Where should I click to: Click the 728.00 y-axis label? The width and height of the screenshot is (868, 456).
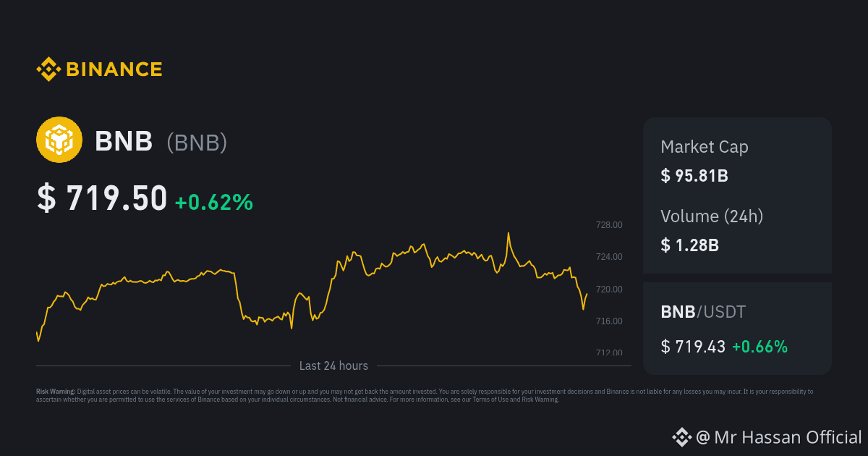tap(608, 225)
